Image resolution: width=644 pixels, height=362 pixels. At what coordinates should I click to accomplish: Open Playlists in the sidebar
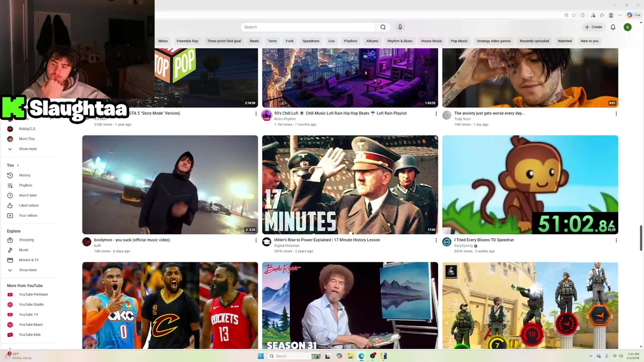[25, 185]
